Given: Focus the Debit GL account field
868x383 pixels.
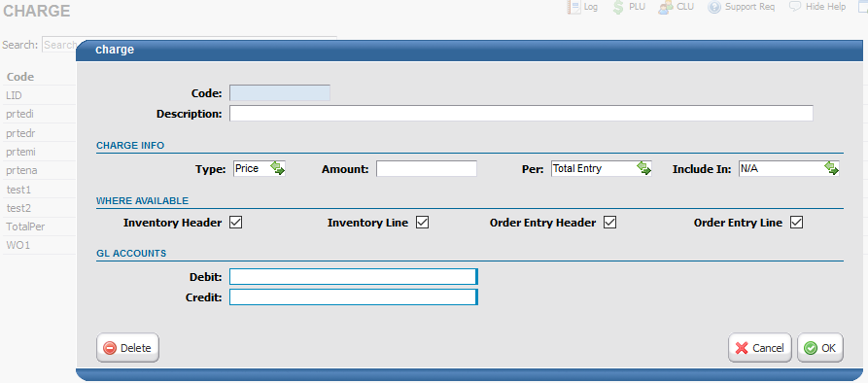Looking at the screenshot, I should click(x=353, y=277).
